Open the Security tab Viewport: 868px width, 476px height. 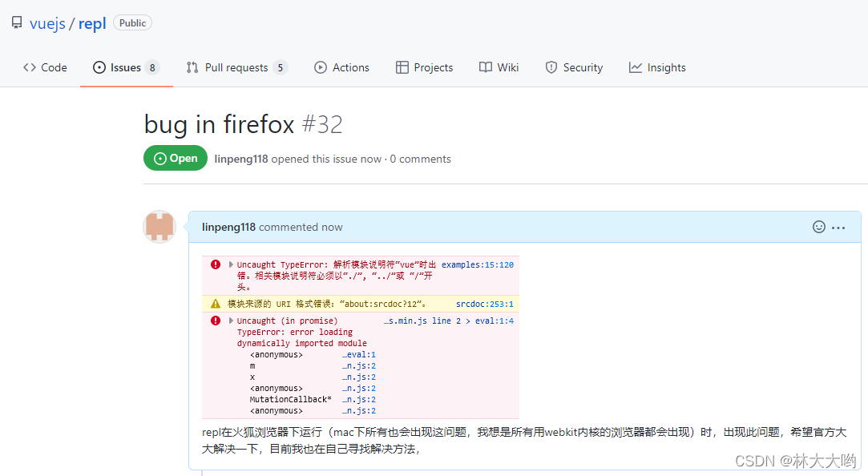click(x=574, y=67)
